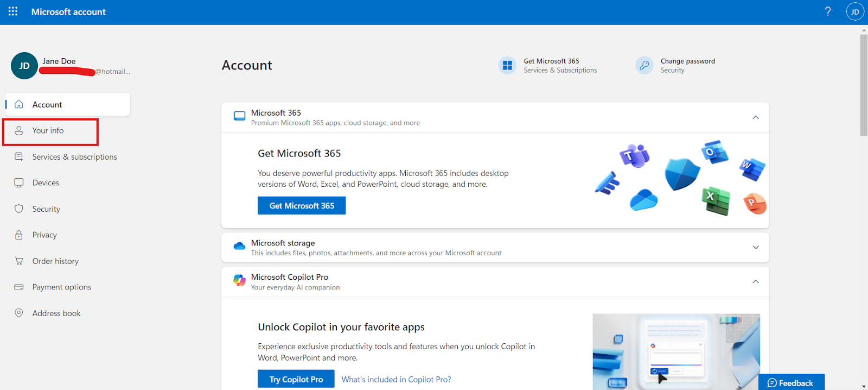Click the Microsoft 365 card title
The height and width of the screenshot is (390, 868).
coord(276,113)
